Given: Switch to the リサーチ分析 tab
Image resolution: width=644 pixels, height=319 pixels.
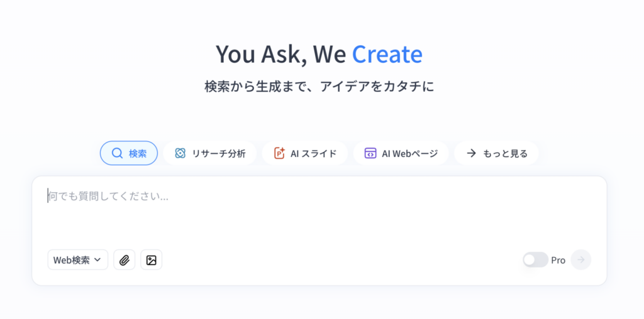Looking at the screenshot, I should 210,153.
